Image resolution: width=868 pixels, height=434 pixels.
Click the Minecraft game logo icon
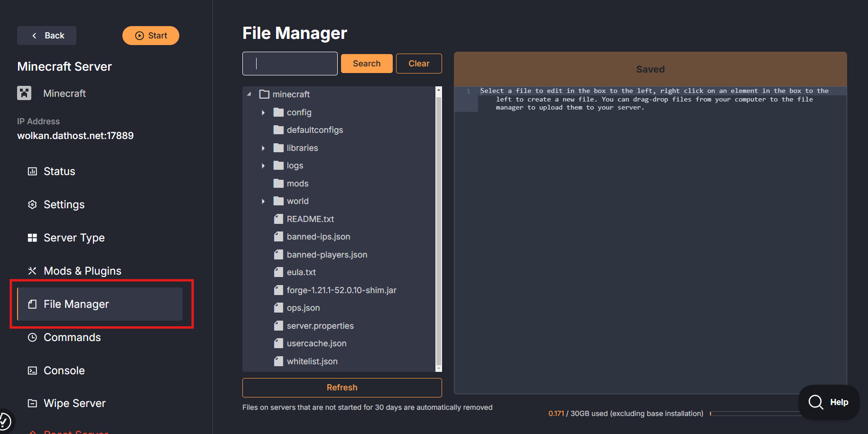click(x=24, y=93)
